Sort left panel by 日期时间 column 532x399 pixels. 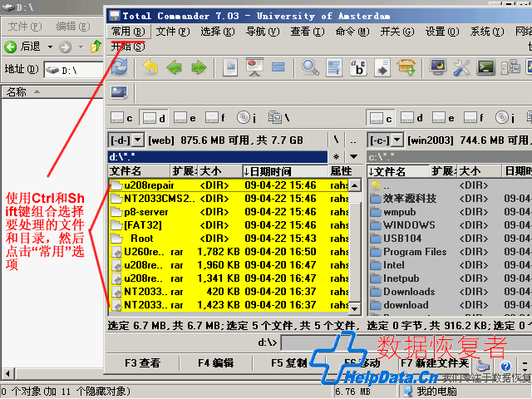[285, 171]
